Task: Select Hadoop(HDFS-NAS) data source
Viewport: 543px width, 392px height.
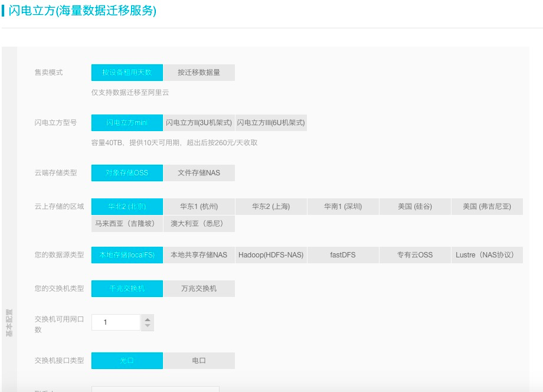Action: [x=271, y=255]
